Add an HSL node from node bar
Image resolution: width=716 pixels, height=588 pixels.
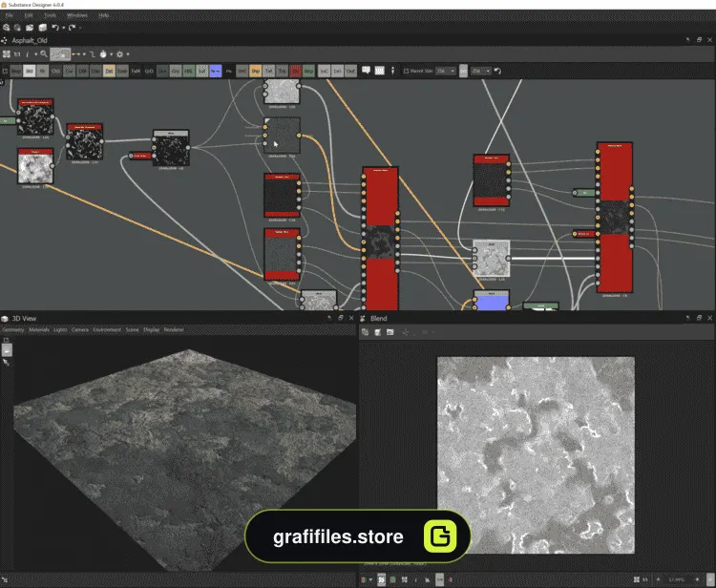tap(189, 71)
